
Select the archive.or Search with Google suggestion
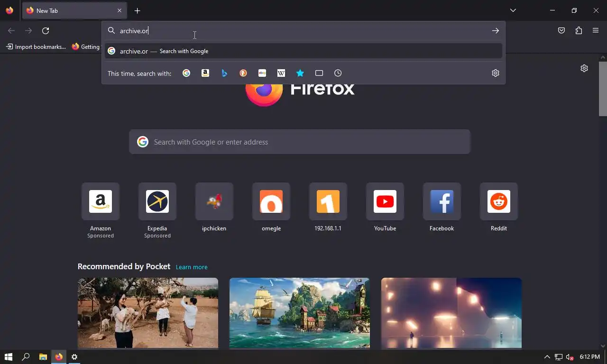pos(303,51)
